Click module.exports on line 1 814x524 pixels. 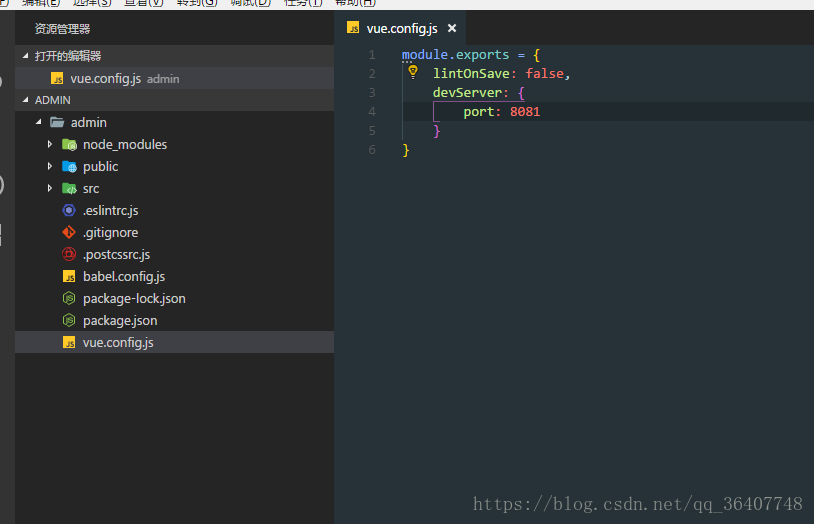point(455,55)
